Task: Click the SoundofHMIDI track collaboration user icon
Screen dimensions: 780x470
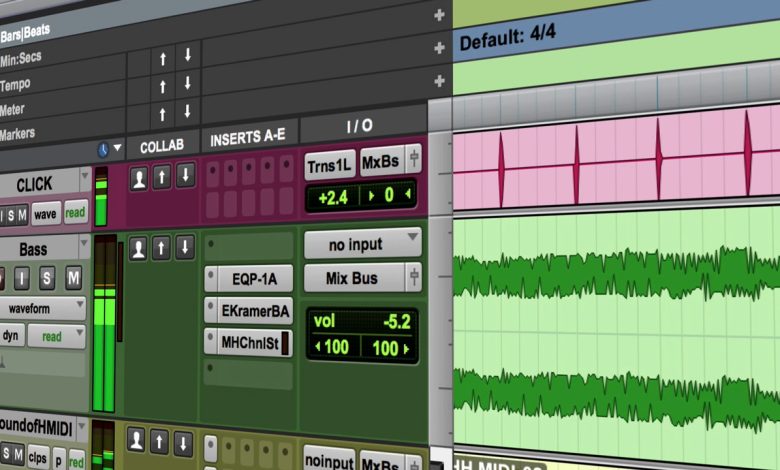Action: tap(136, 440)
